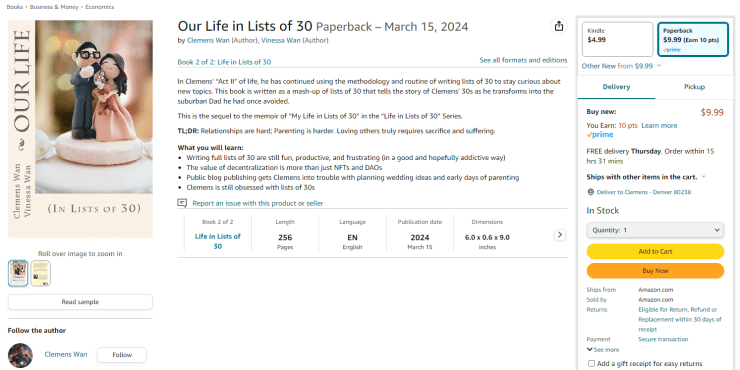Click Deliver to Clemens - Denver 80238

point(644,193)
